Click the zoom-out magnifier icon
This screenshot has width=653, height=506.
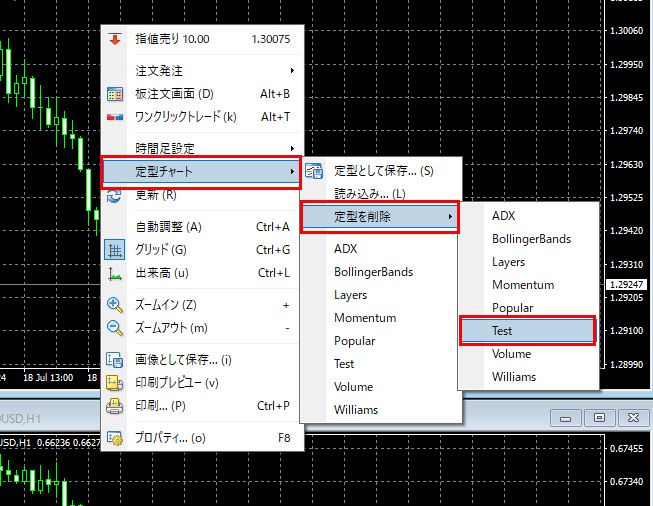[115, 328]
